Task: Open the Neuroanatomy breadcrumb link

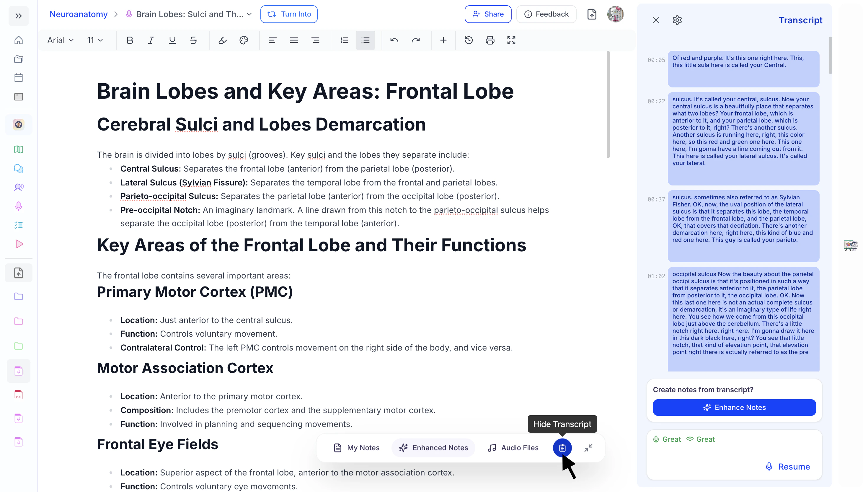Action: (78, 14)
